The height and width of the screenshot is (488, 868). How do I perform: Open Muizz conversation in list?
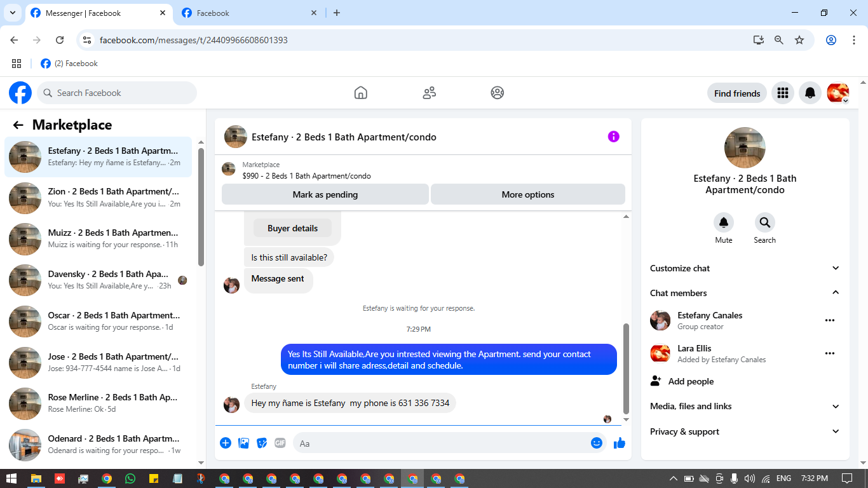coord(98,239)
